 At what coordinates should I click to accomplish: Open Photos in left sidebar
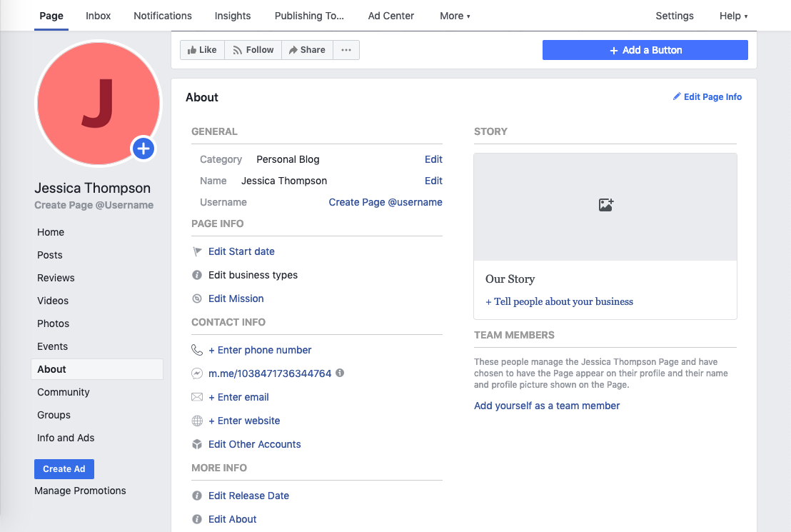pyautogui.click(x=53, y=323)
